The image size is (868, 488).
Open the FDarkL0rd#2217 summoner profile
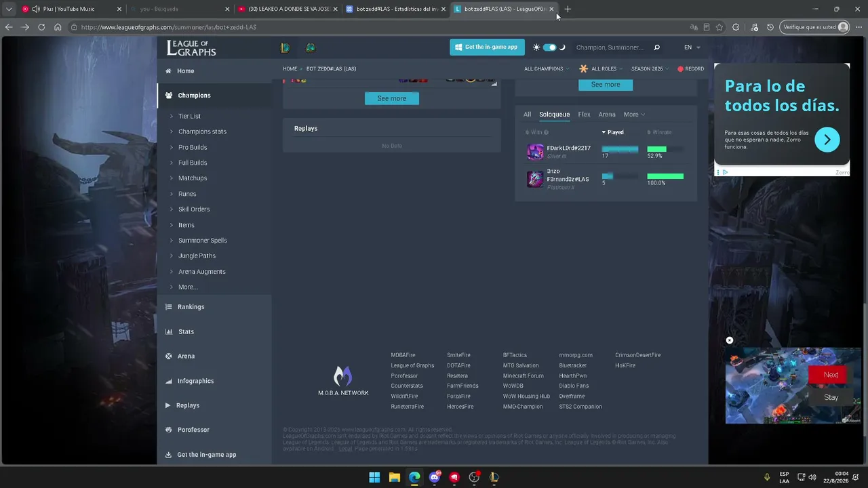pos(568,148)
